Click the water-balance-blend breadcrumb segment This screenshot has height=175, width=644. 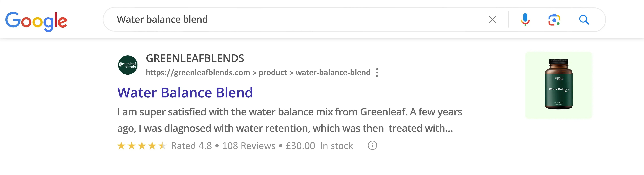point(333,73)
